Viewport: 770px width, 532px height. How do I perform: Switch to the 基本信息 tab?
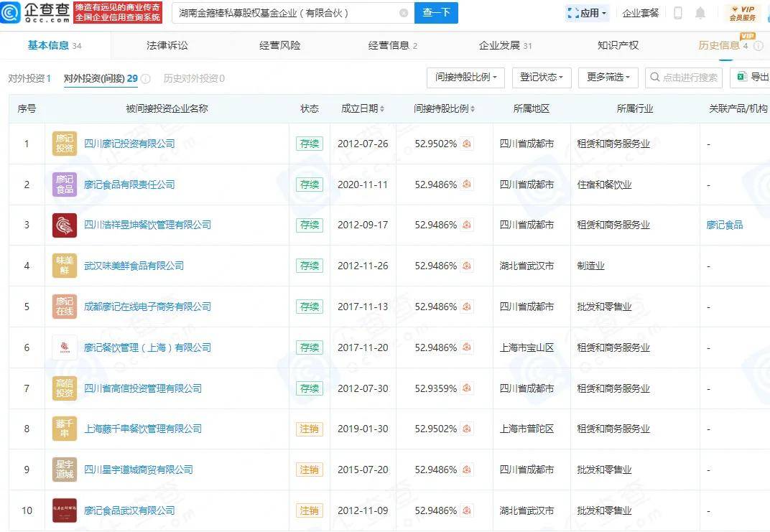55,46
